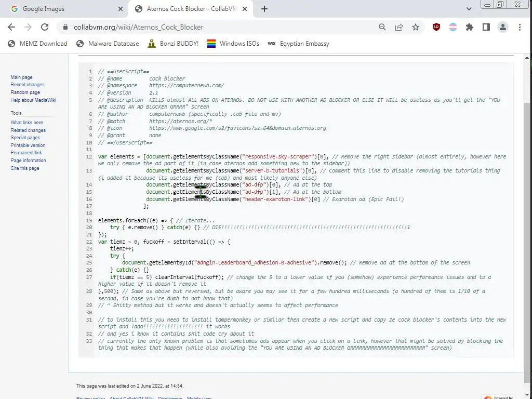This screenshot has height=399, width=532.
Task: Open the Extensions puzzle piece menu
Action: point(470,27)
